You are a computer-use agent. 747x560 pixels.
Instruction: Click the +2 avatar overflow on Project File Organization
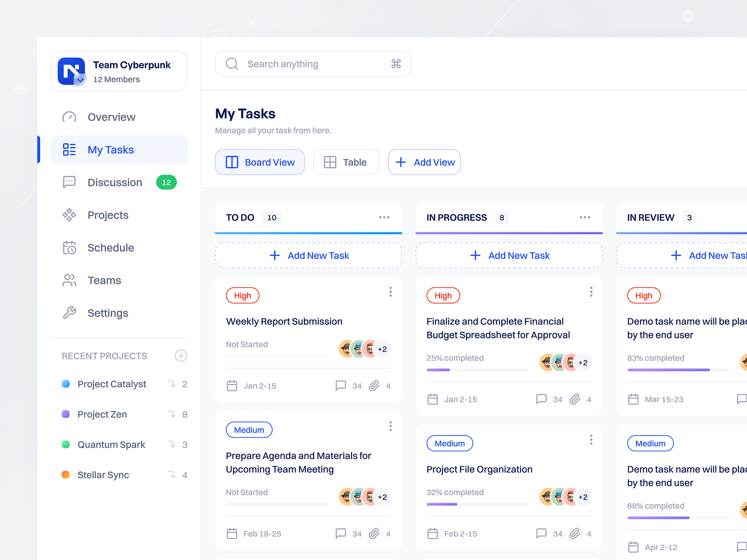click(x=582, y=497)
